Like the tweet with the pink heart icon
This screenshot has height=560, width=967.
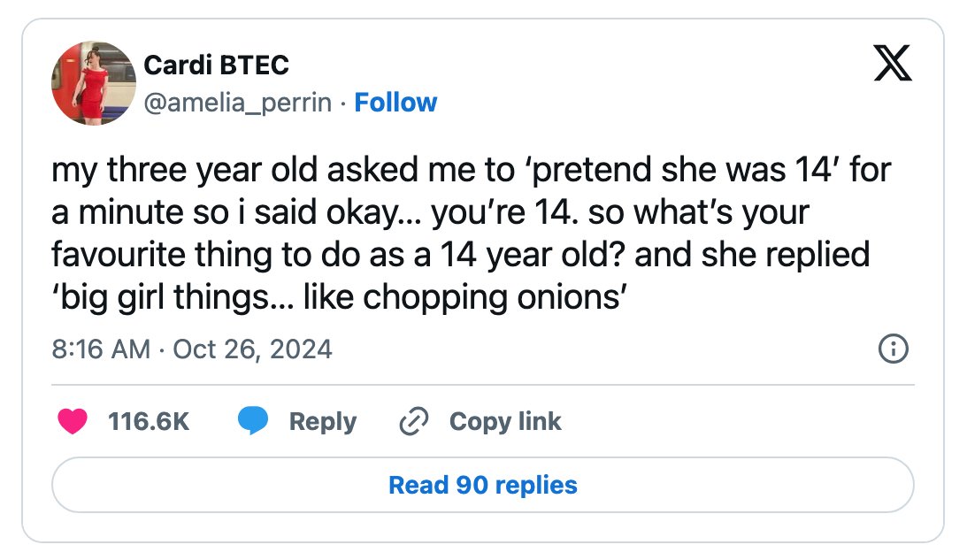click(73, 421)
